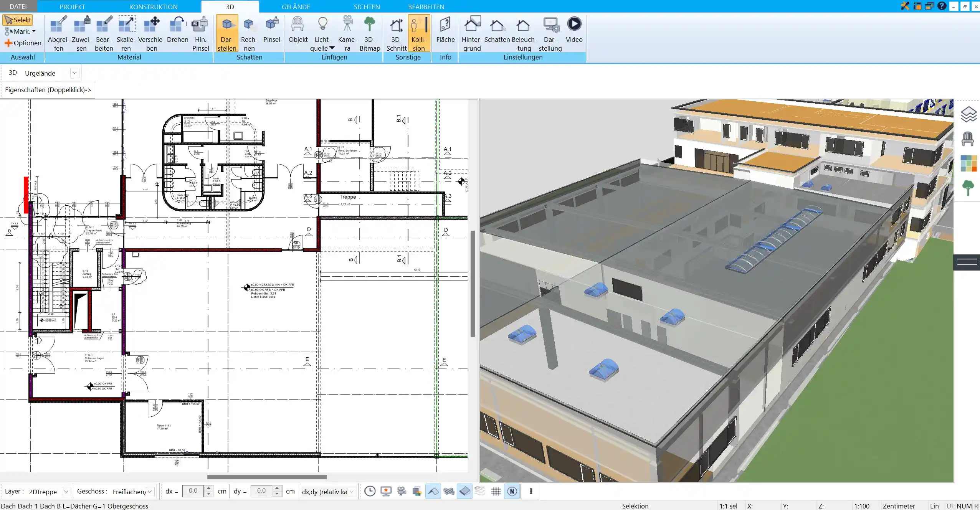
Task: Open the Fläche info tool
Action: pyautogui.click(x=445, y=30)
